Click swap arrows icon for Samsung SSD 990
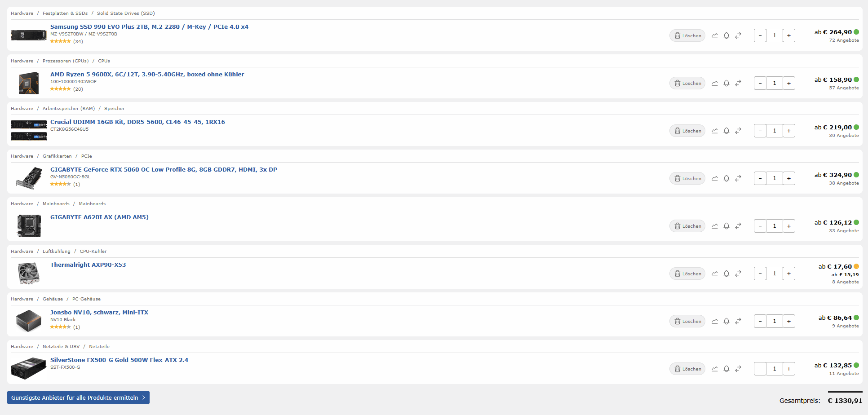This screenshot has height=415, width=868. click(738, 35)
